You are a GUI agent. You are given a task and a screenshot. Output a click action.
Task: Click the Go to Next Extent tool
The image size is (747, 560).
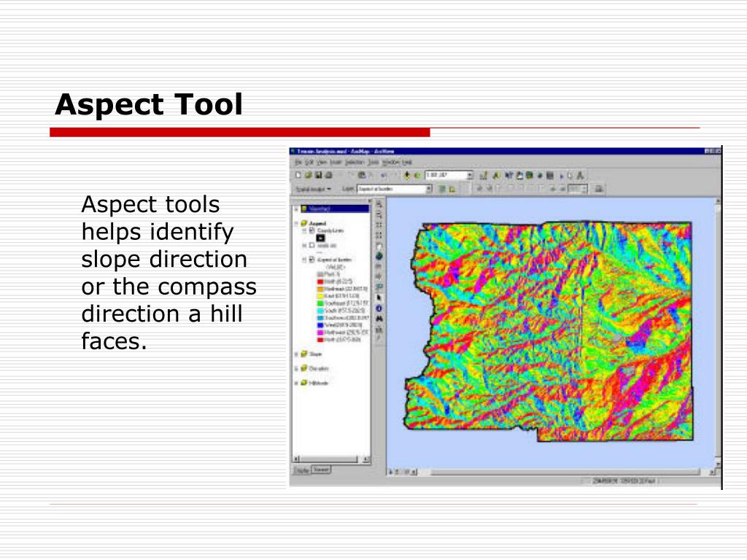(x=379, y=276)
